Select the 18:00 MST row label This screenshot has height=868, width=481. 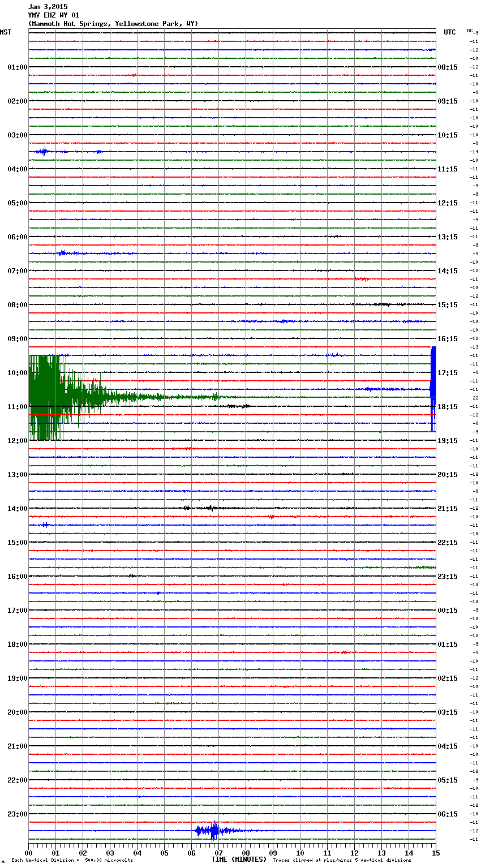coord(18,644)
